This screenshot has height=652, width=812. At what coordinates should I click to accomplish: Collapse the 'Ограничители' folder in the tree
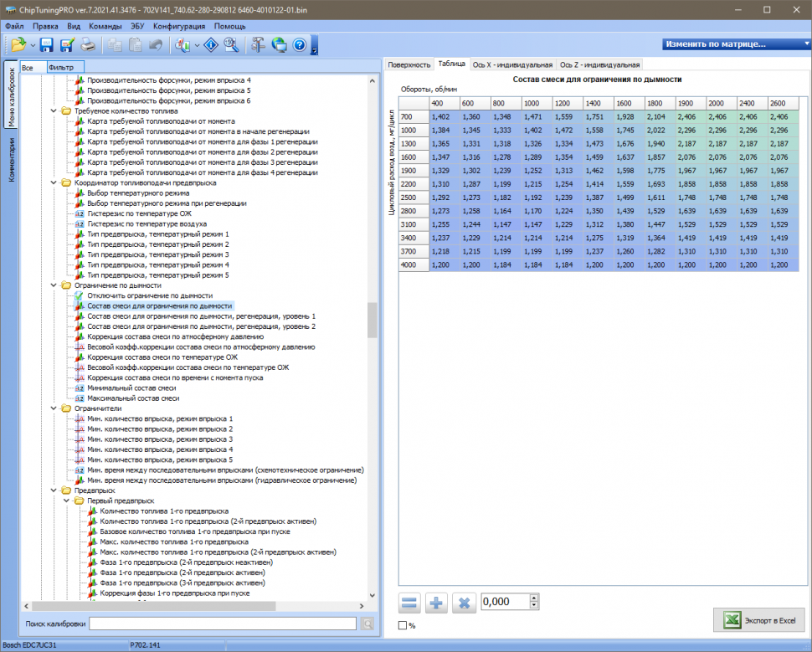click(54, 408)
